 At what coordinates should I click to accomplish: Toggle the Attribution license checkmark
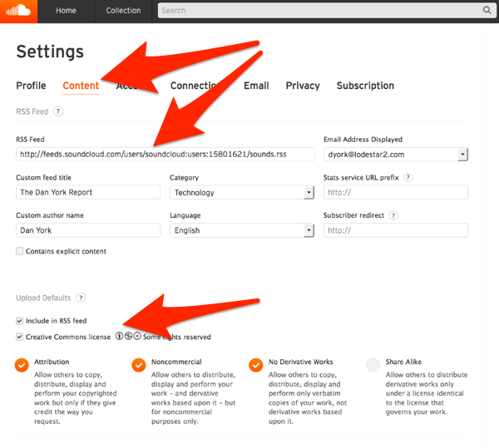(x=22, y=365)
